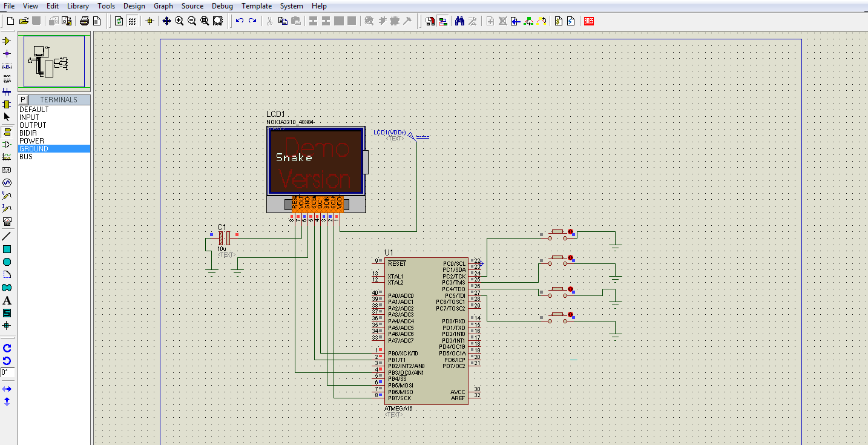Click the set print area icon
Image resolution: width=868 pixels, height=445 pixels.
(x=97, y=21)
